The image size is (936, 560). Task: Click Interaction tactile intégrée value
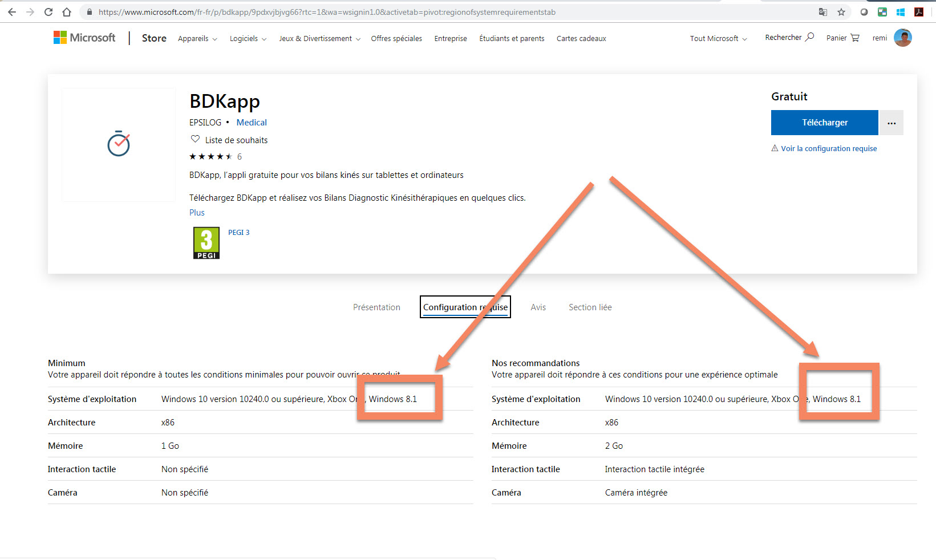(x=654, y=469)
